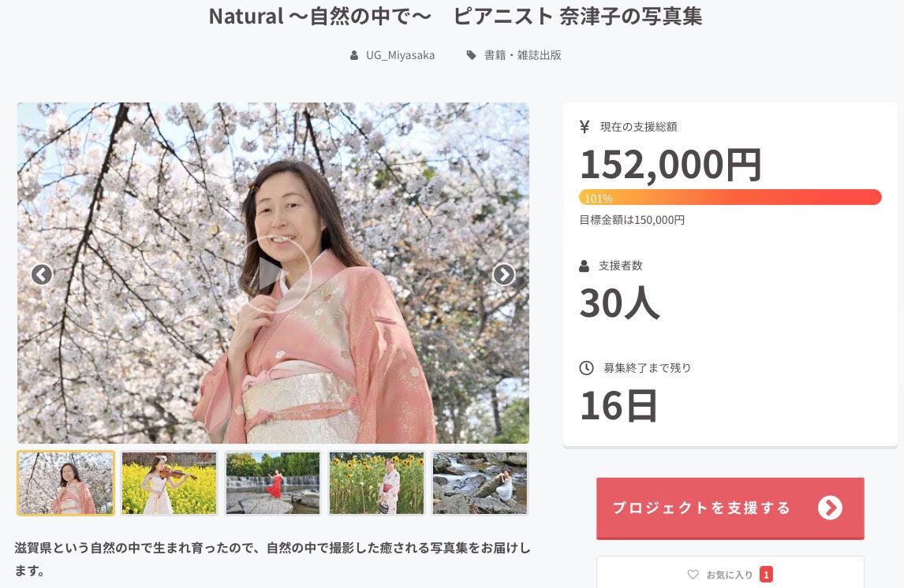Select the red dress waterfall thumbnail

(x=273, y=482)
